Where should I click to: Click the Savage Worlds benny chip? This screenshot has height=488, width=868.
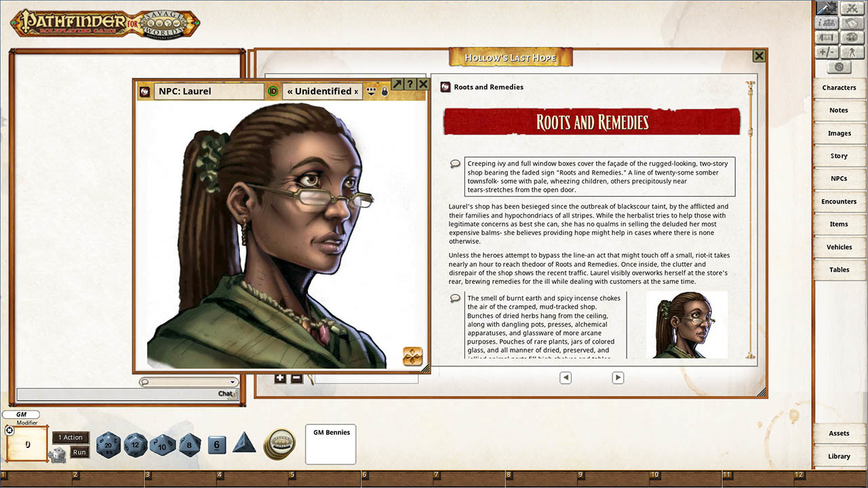click(x=279, y=444)
